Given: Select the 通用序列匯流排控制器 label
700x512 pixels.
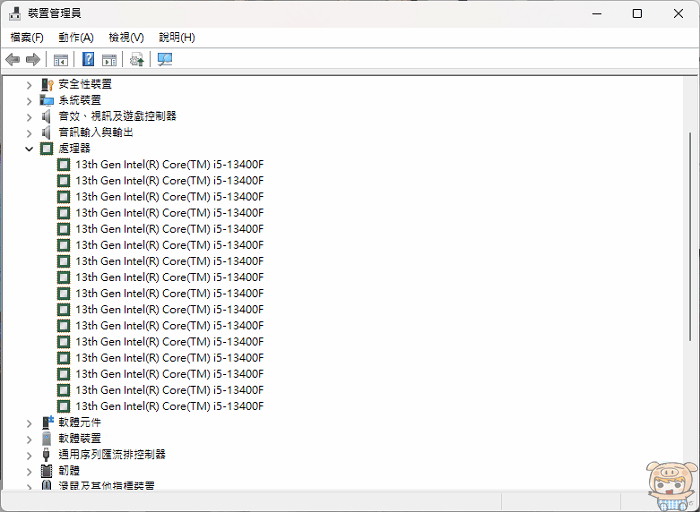Looking at the screenshot, I should pos(112,454).
